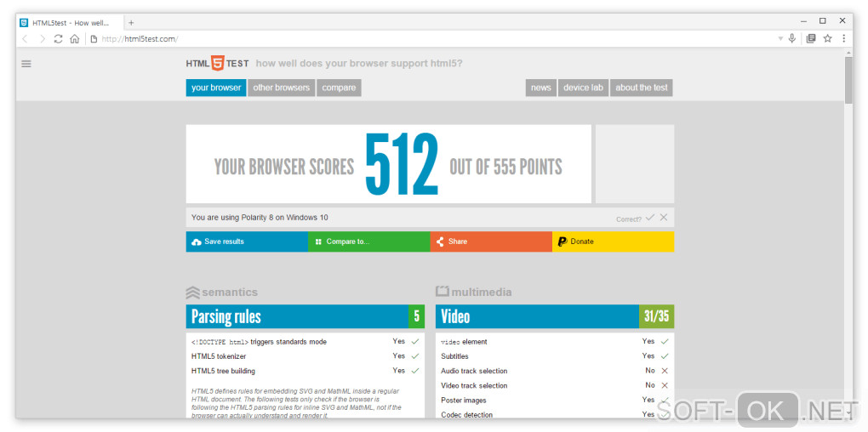Image resolution: width=868 pixels, height=432 pixels.
Task: Go forward with the forward arrow
Action: pos(42,39)
